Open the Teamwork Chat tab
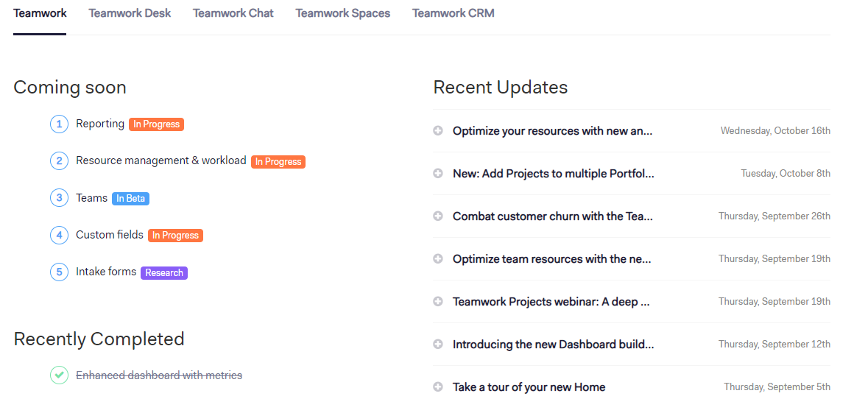Image resolution: width=868 pixels, height=399 pixels. tap(233, 13)
